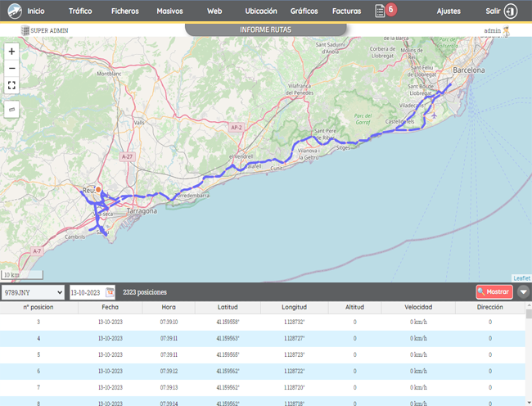This screenshot has height=406, width=532.
Task: Zoom out on the map
Action: click(11, 68)
